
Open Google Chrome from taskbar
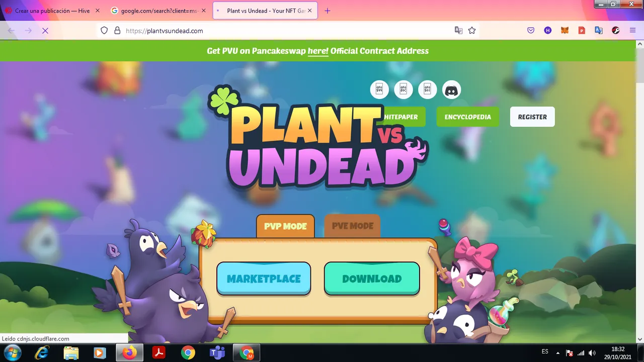188,353
